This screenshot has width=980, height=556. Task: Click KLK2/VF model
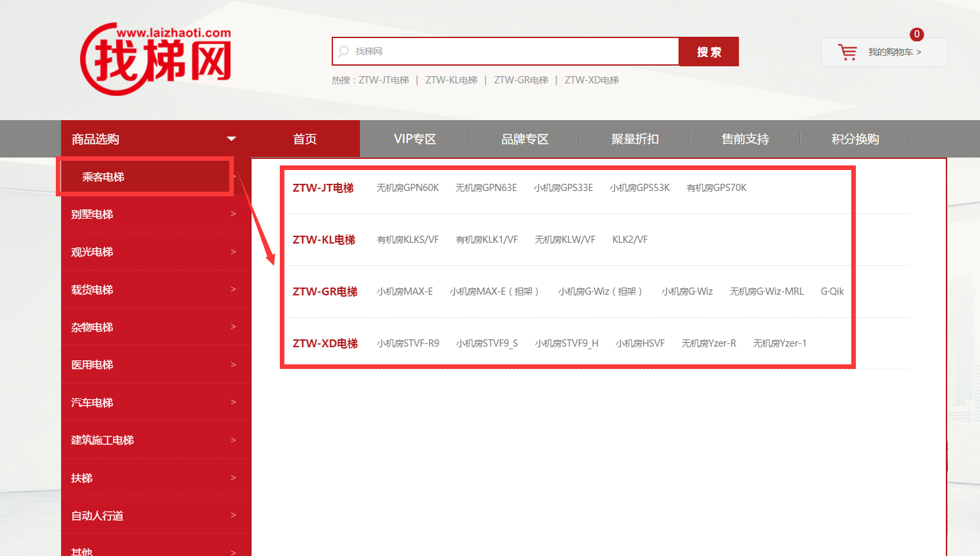(630, 240)
